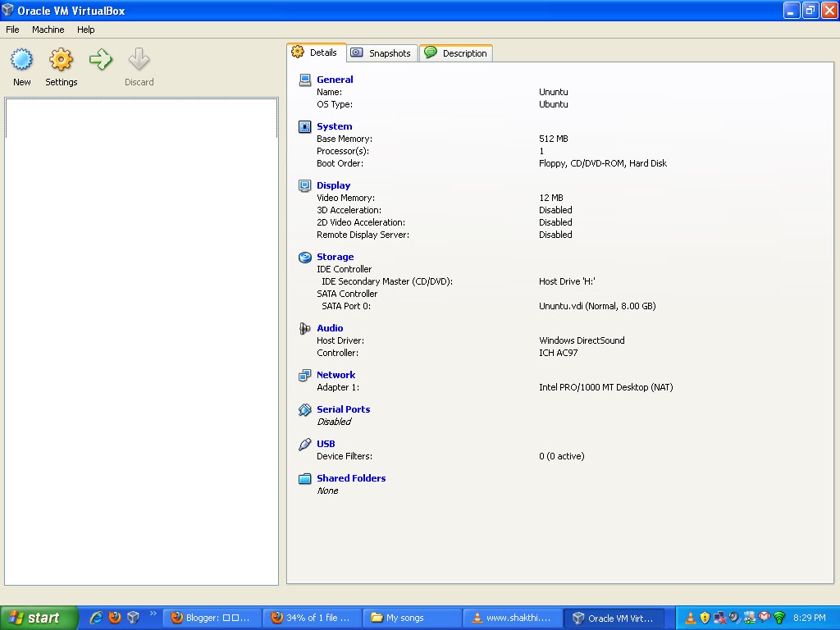Click the Network section adapter icon
Viewport: 840px width, 630px height.
point(305,375)
